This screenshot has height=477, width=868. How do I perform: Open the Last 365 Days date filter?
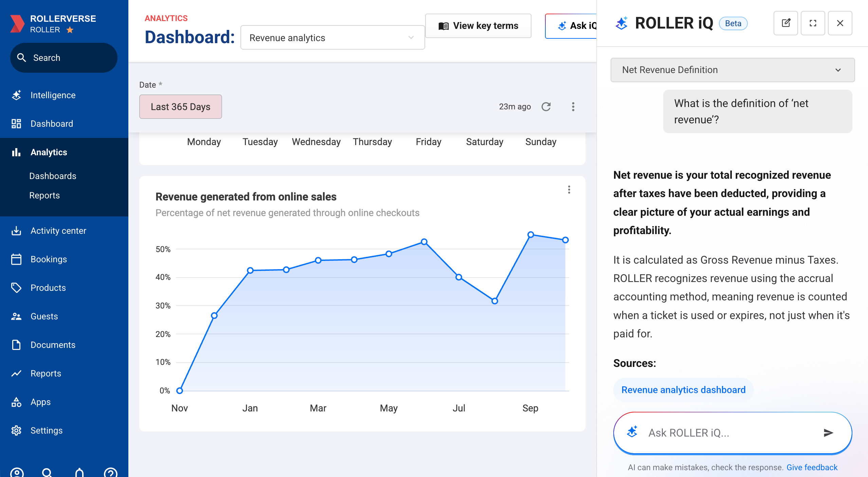click(180, 107)
